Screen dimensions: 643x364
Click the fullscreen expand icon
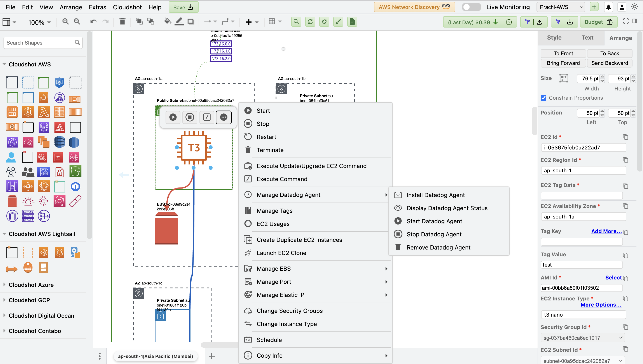point(626,21)
